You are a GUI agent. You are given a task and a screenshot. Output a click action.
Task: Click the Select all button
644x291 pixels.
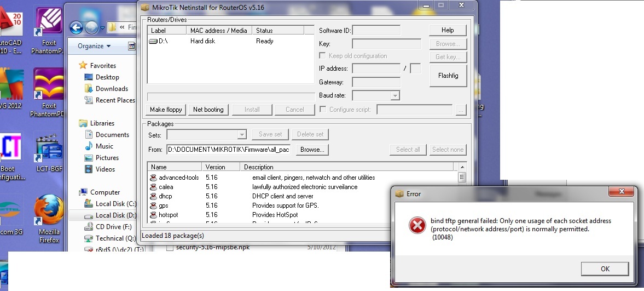pos(408,150)
